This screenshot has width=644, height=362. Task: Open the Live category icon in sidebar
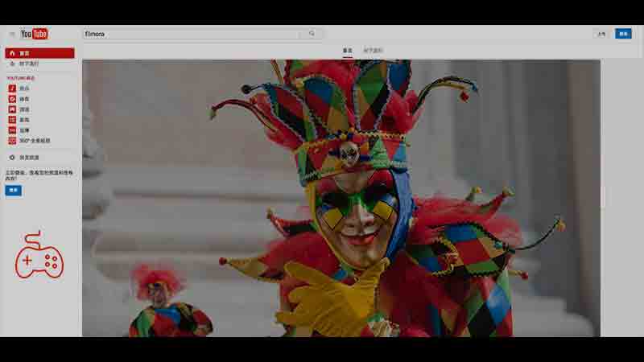(x=12, y=130)
